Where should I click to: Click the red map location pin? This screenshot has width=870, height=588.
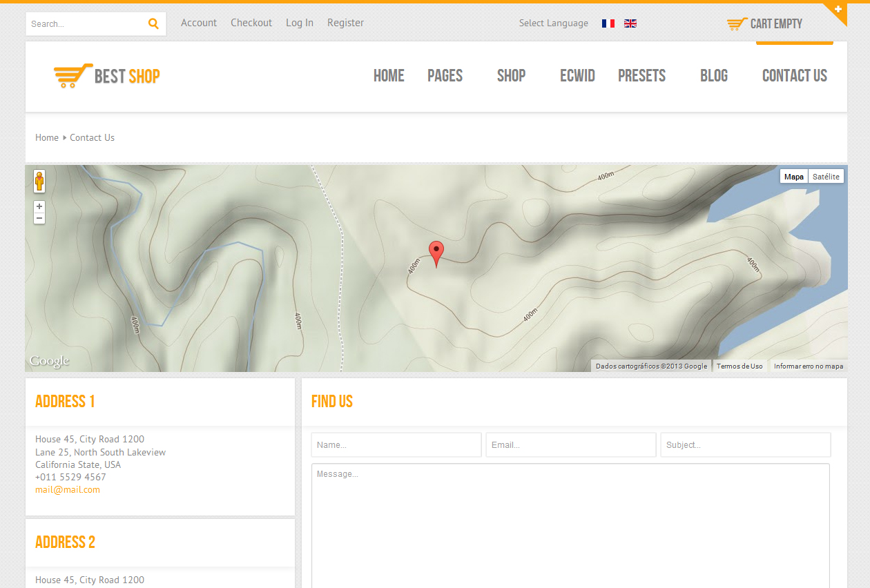(x=436, y=253)
